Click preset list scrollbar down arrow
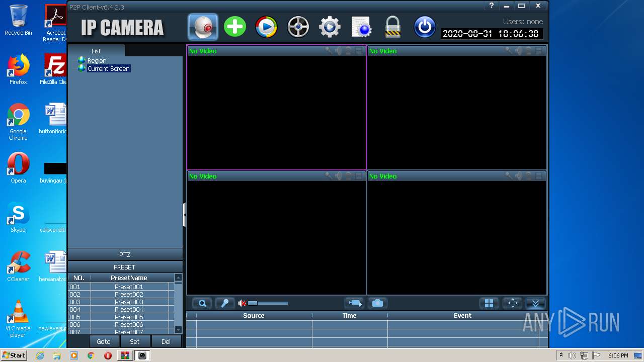 pyautogui.click(x=178, y=330)
